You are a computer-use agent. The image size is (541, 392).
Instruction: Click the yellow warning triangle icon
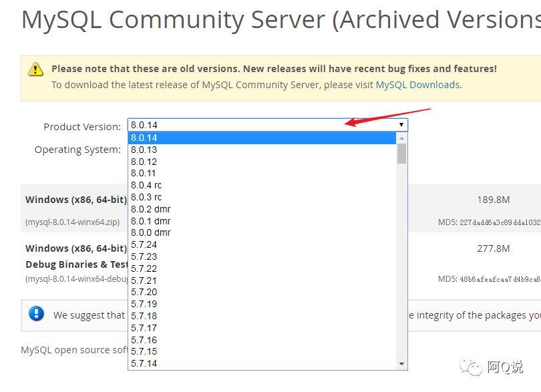pyautogui.click(x=35, y=69)
